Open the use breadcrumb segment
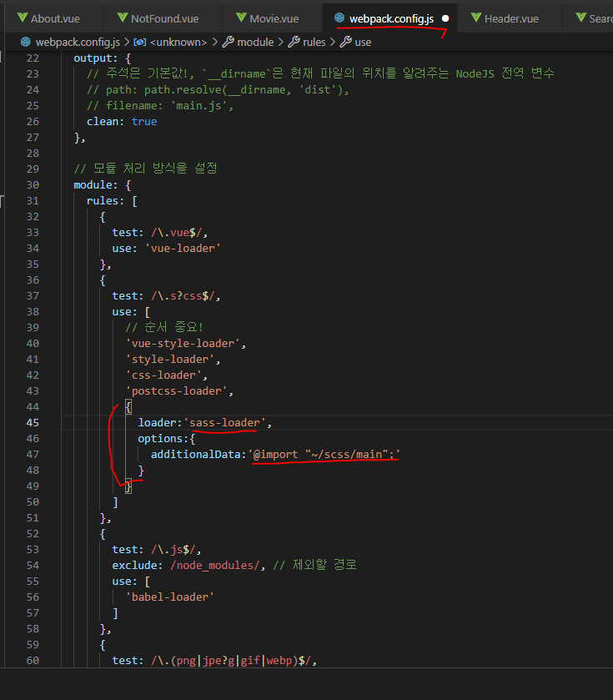 click(x=363, y=43)
